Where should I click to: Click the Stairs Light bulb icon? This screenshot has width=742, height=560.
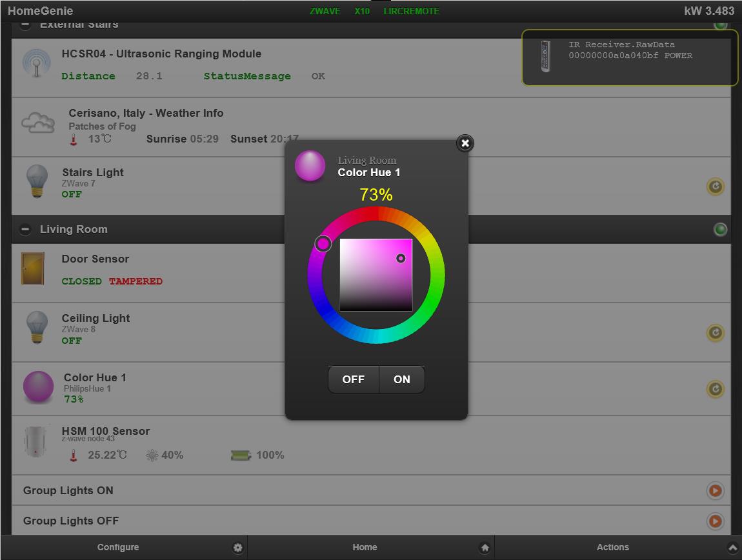click(36, 181)
